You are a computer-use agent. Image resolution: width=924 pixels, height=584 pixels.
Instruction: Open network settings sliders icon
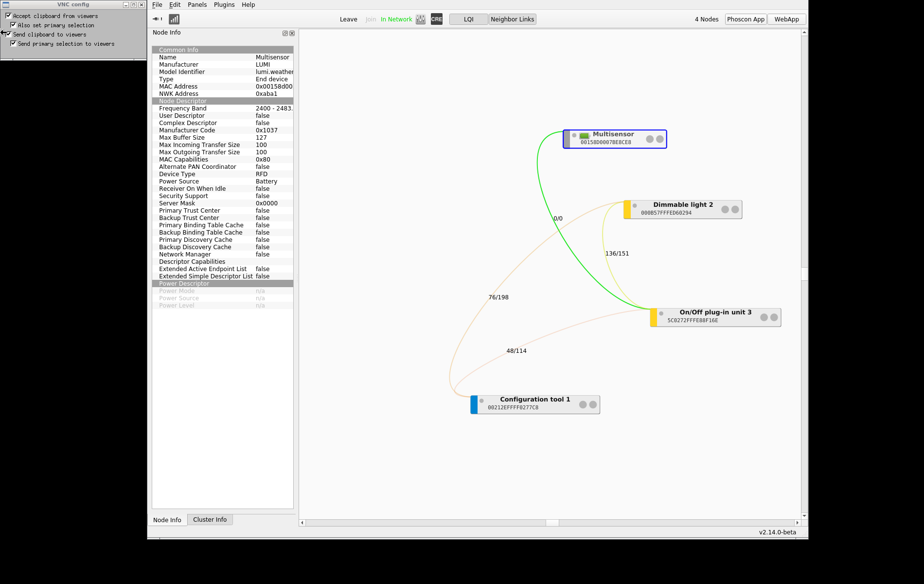click(x=421, y=19)
